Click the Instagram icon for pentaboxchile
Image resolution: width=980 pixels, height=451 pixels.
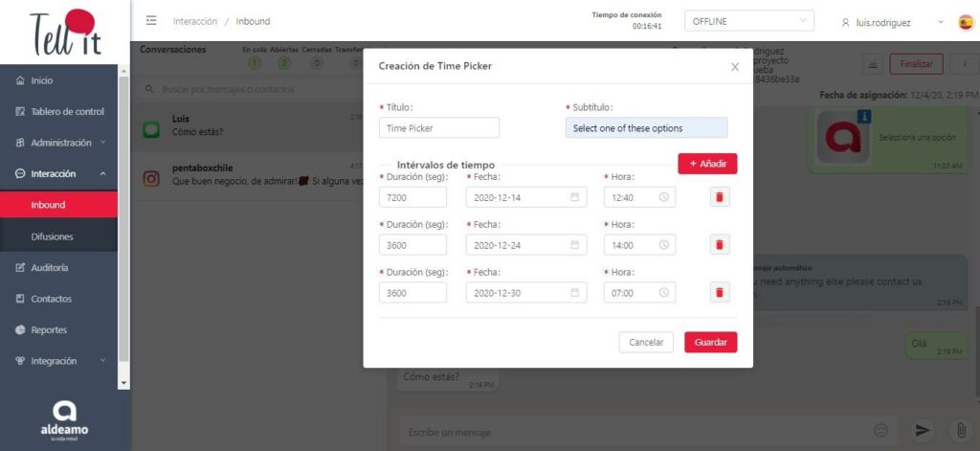(x=151, y=177)
